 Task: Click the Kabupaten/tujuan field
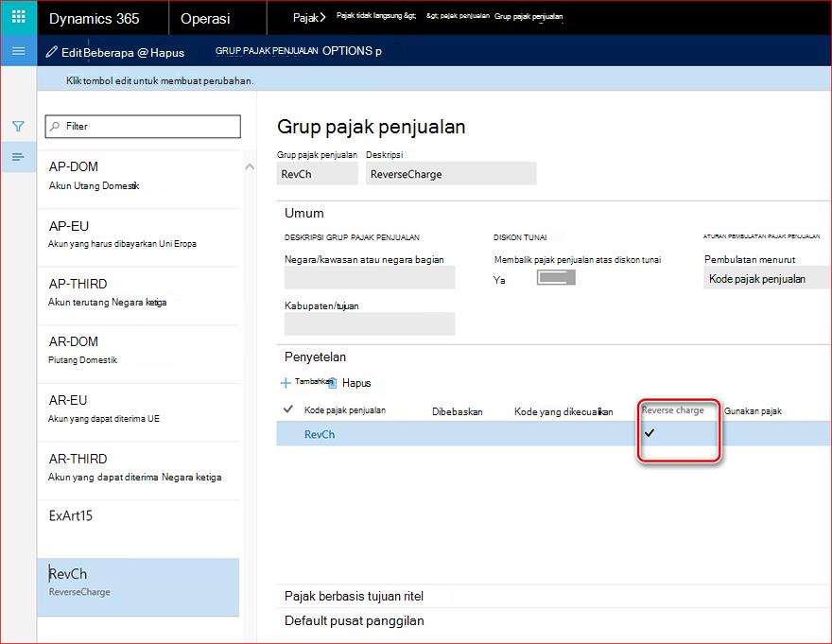tap(370, 323)
